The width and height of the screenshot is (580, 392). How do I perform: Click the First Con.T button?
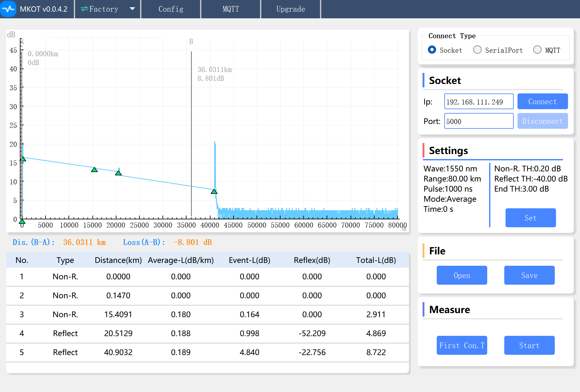462,345
